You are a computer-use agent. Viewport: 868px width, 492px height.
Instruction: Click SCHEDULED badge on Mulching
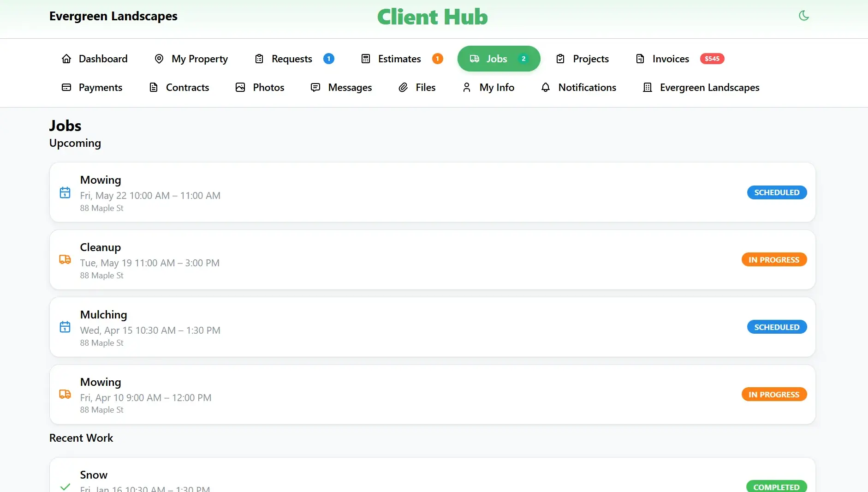(x=777, y=327)
